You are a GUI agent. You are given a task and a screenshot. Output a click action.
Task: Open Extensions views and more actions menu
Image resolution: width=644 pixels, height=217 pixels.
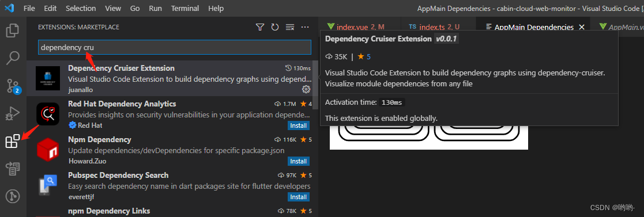(305, 27)
